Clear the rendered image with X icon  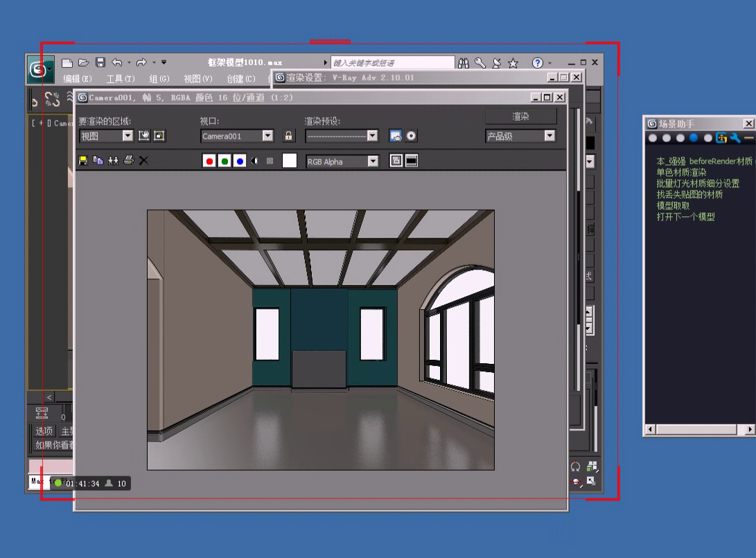[143, 161]
